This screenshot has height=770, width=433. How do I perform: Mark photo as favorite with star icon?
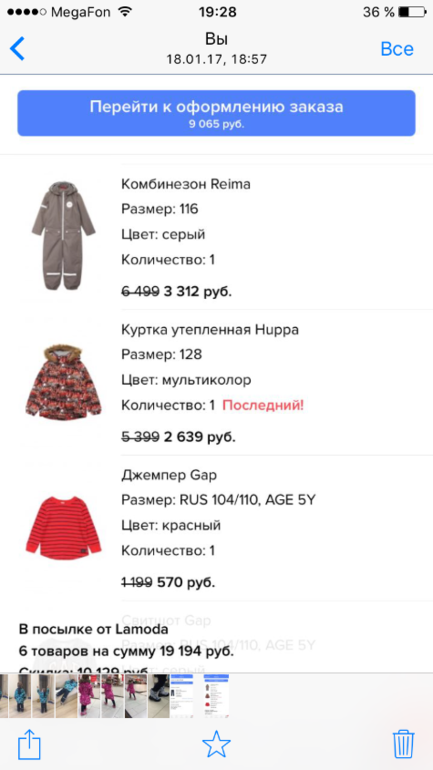click(216, 744)
